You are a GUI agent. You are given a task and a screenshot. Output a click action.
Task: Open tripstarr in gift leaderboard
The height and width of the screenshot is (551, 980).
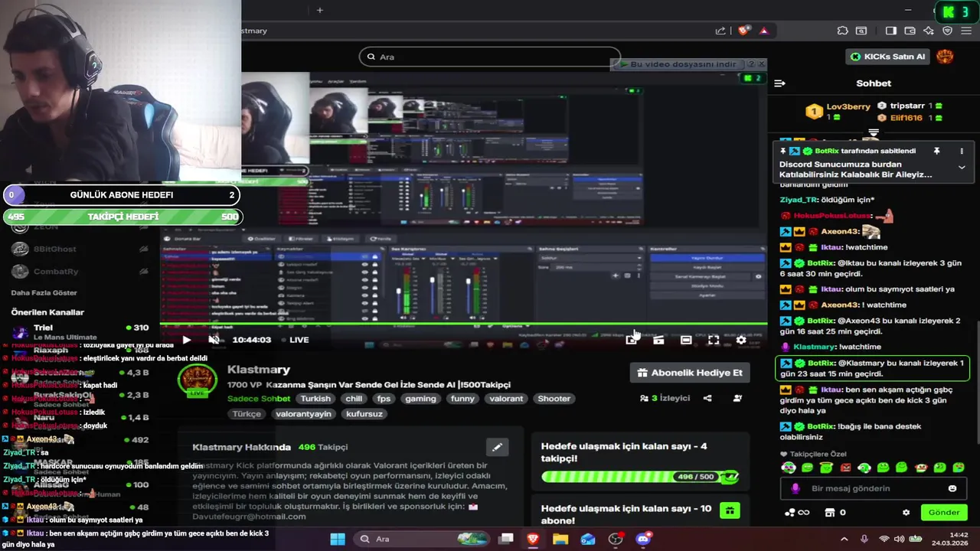click(x=910, y=106)
